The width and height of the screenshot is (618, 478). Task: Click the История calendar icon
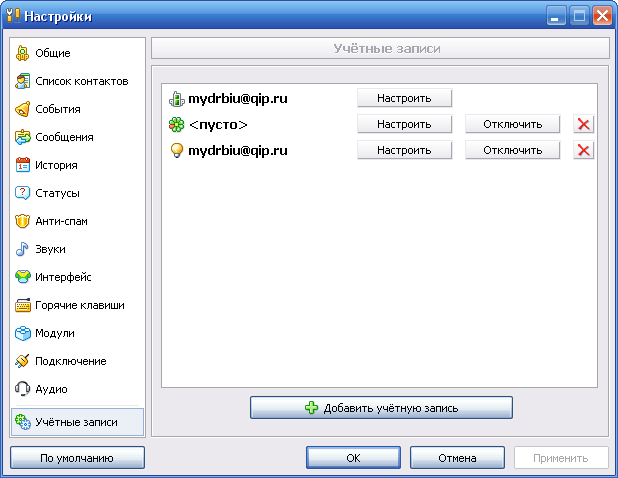pos(22,165)
